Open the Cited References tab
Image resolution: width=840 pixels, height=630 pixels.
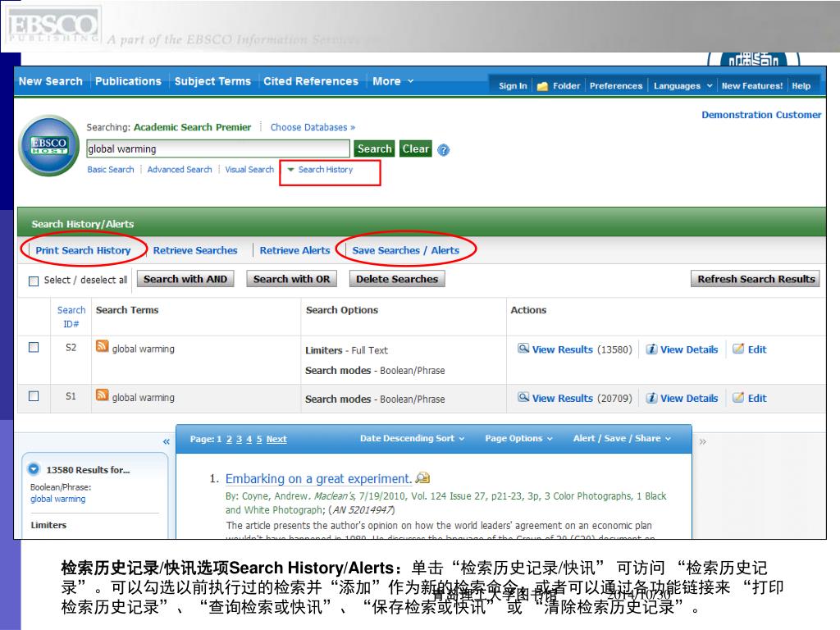click(x=311, y=81)
